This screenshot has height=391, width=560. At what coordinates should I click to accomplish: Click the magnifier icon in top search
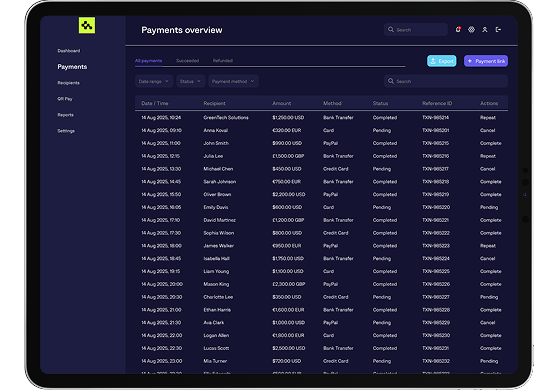click(391, 30)
